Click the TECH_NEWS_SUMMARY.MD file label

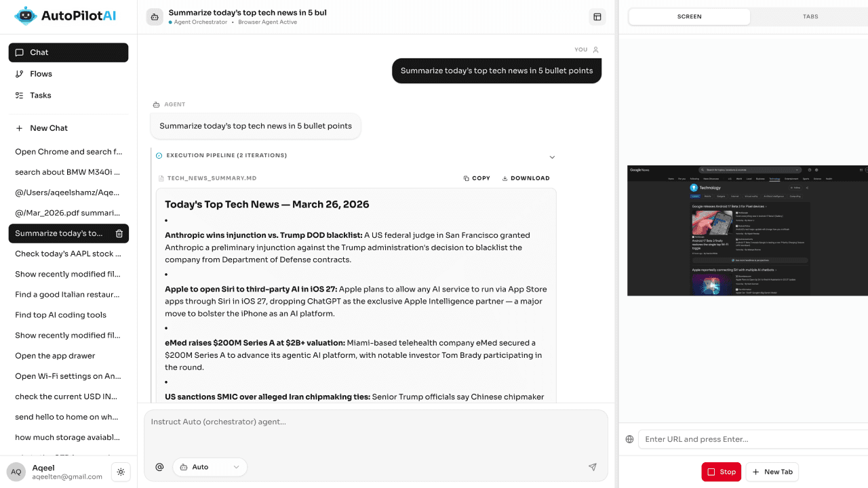point(208,178)
